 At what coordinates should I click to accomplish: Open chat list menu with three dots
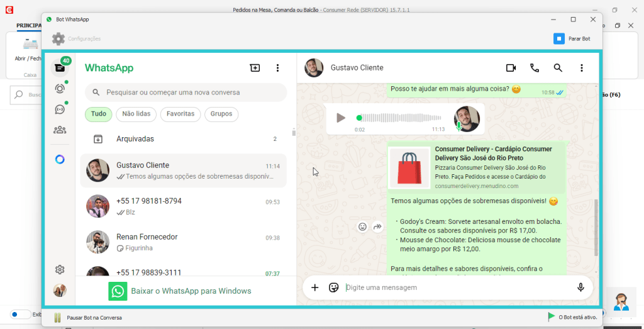coord(278,68)
